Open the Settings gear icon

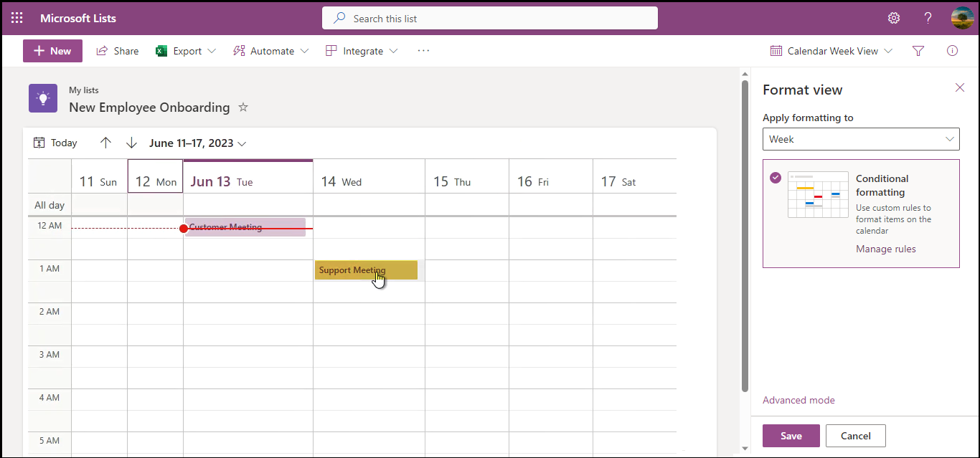point(894,18)
